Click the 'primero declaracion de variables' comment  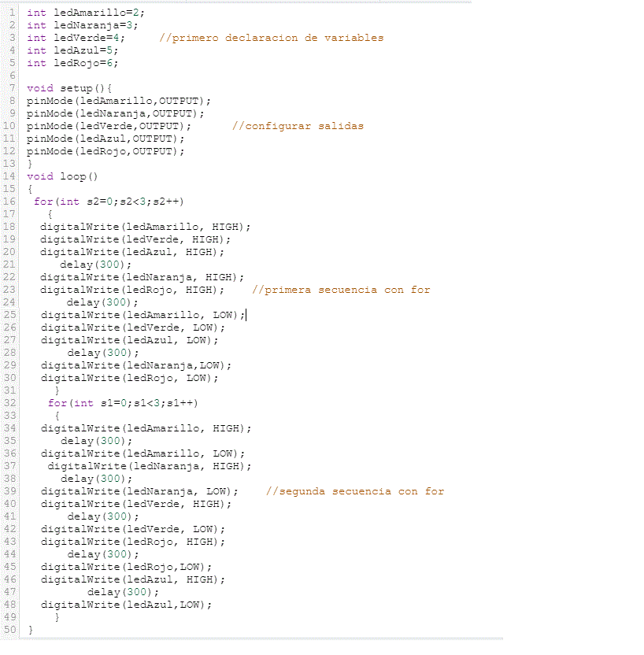tap(271, 38)
